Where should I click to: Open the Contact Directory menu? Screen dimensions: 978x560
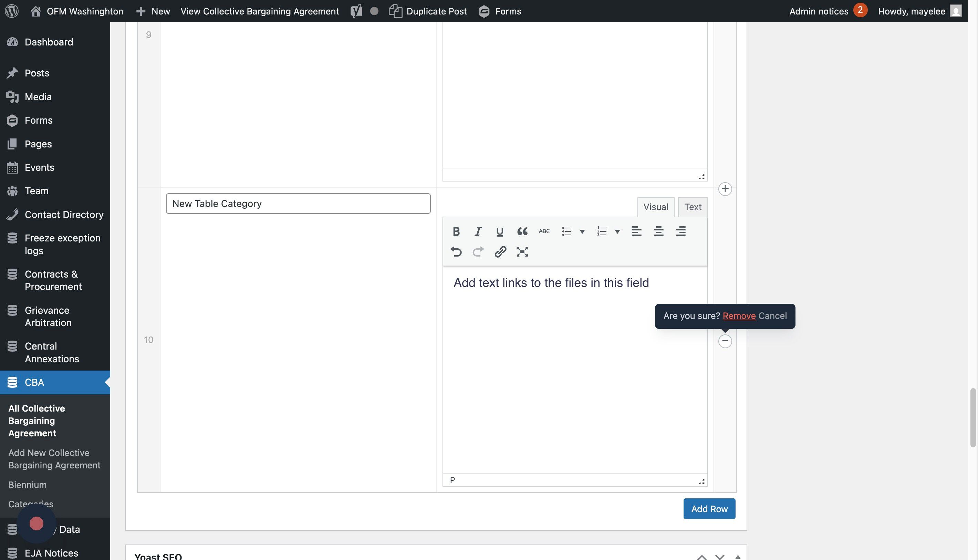point(64,215)
